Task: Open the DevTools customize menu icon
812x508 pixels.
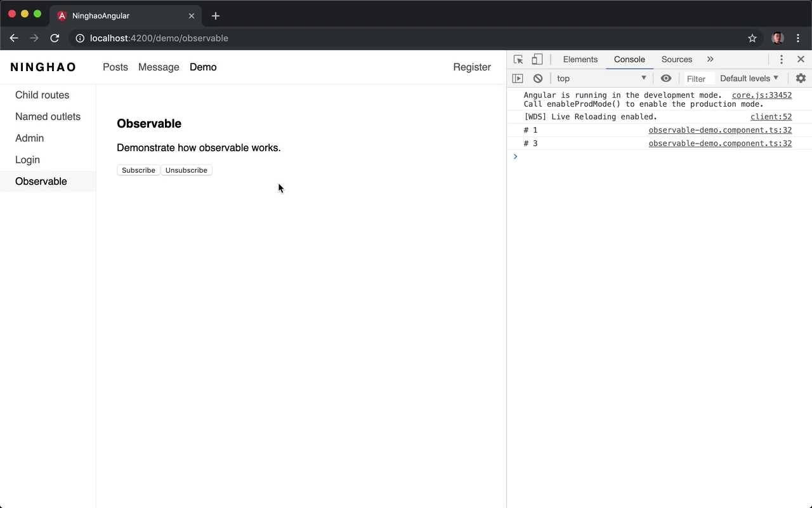Action: tap(781, 59)
